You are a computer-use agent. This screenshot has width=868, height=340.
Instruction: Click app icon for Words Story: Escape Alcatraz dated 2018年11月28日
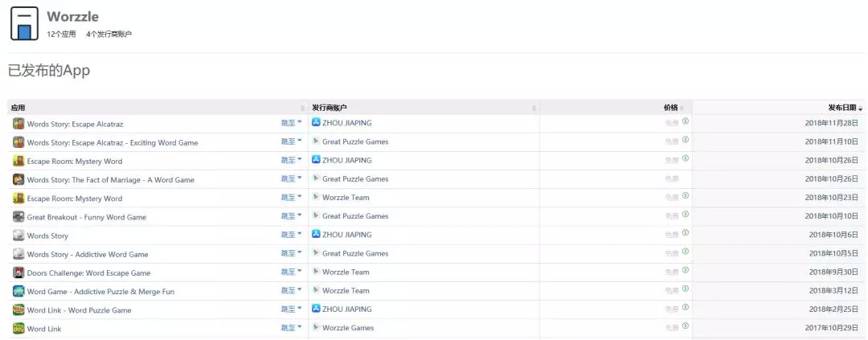coord(18,124)
